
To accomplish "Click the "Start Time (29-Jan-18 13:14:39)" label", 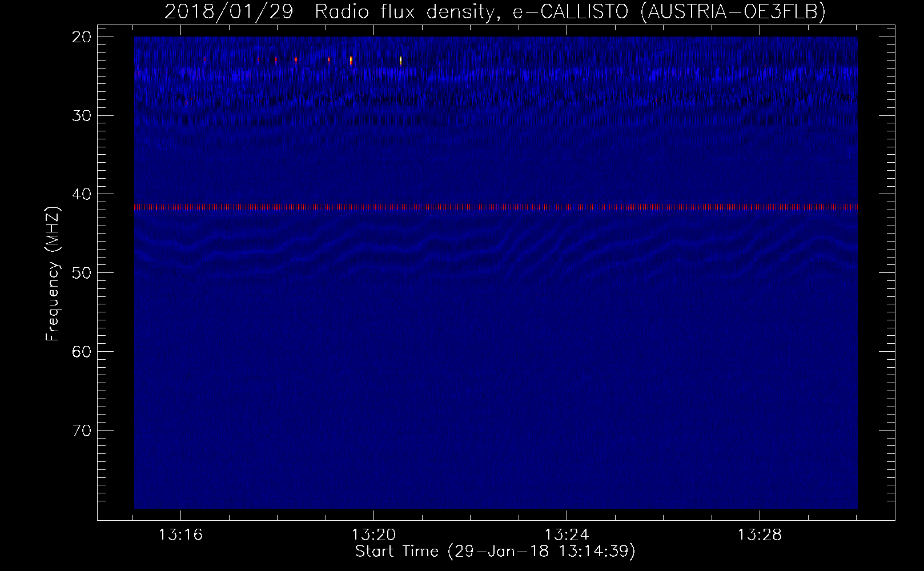I will 495,552.
